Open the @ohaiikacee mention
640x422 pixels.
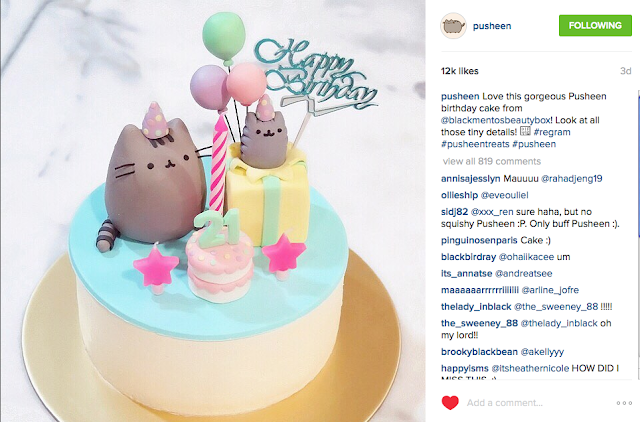click(x=526, y=257)
